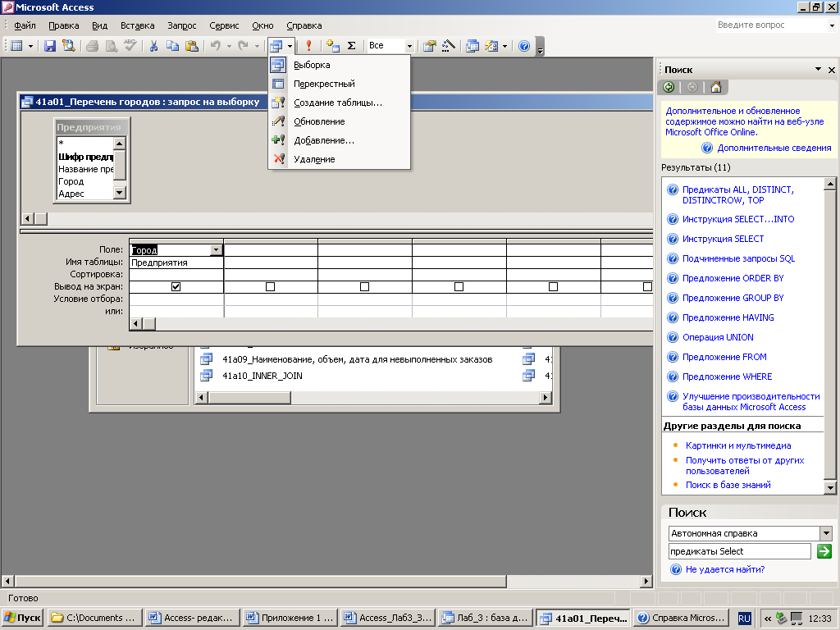Viewport: 840px width, 630px height.
Task: Click the View (datasheet) toolbar icon
Action: click(17, 46)
